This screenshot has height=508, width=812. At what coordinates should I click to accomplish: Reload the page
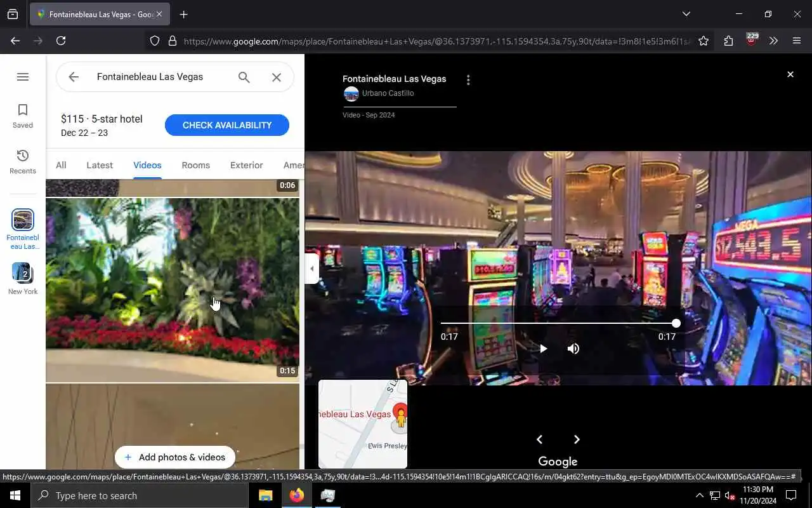61,41
